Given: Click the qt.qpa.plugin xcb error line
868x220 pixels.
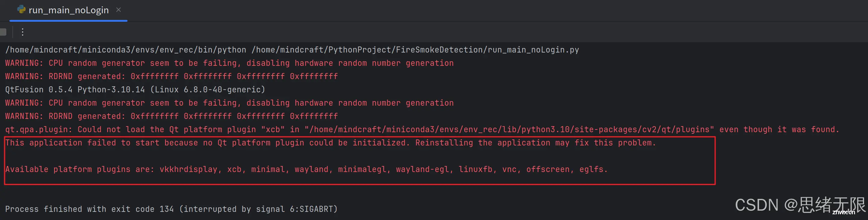Looking at the screenshot, I should (x=422, y=129).
